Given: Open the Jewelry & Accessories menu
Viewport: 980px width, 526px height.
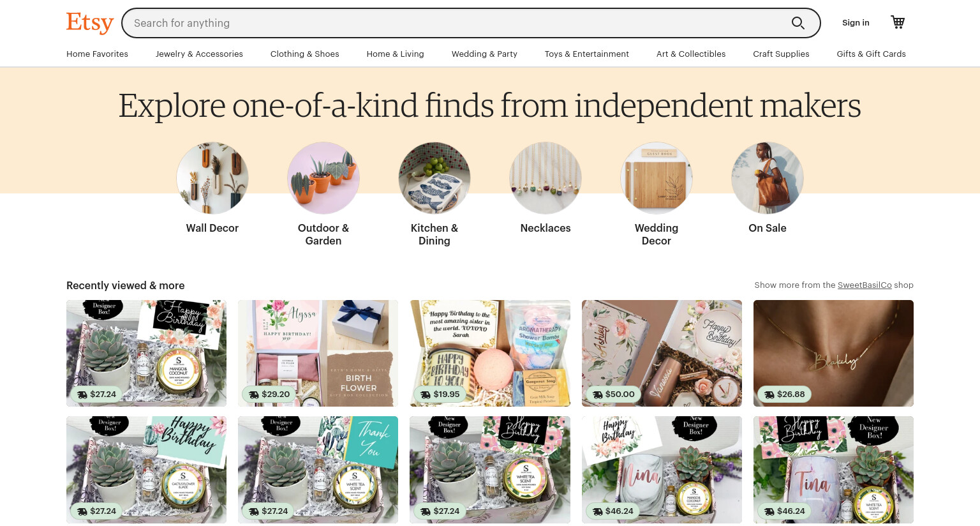Looking at the screenshot, I should coord(199,54).
